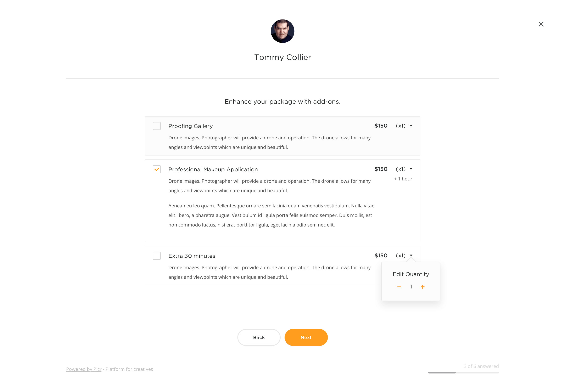This screenshot has width=565, height=392.
Task: Click the add-on quantity increase icon
Action: (x=422, y=287)
